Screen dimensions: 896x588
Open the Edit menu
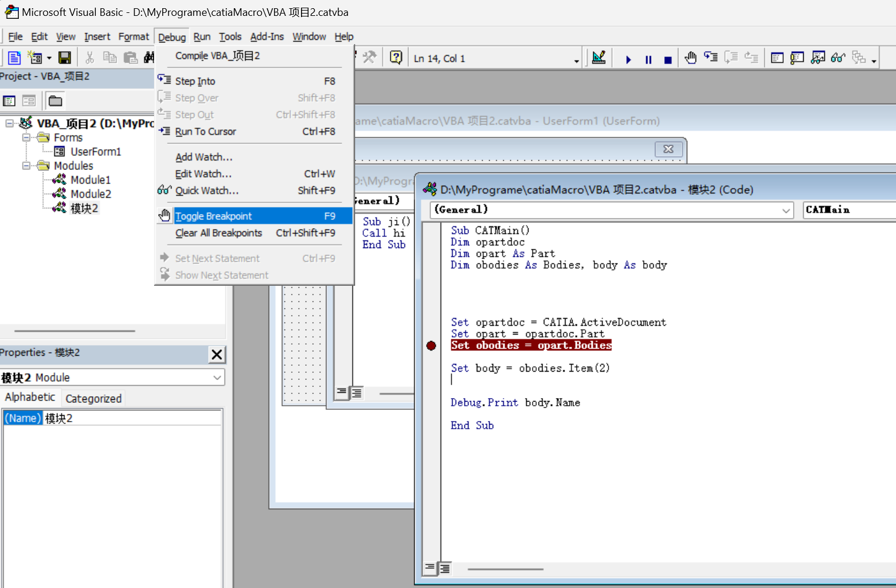[x=39, y=36]
